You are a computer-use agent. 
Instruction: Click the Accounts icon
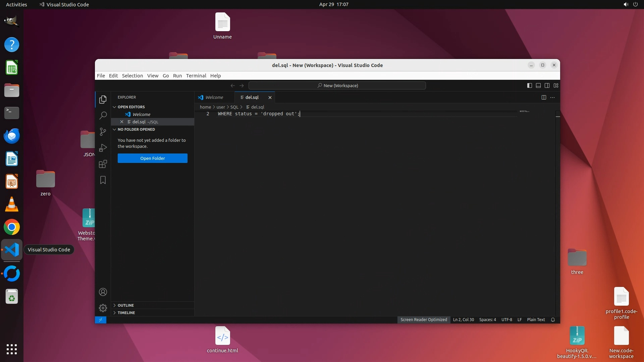pos(103,292)
